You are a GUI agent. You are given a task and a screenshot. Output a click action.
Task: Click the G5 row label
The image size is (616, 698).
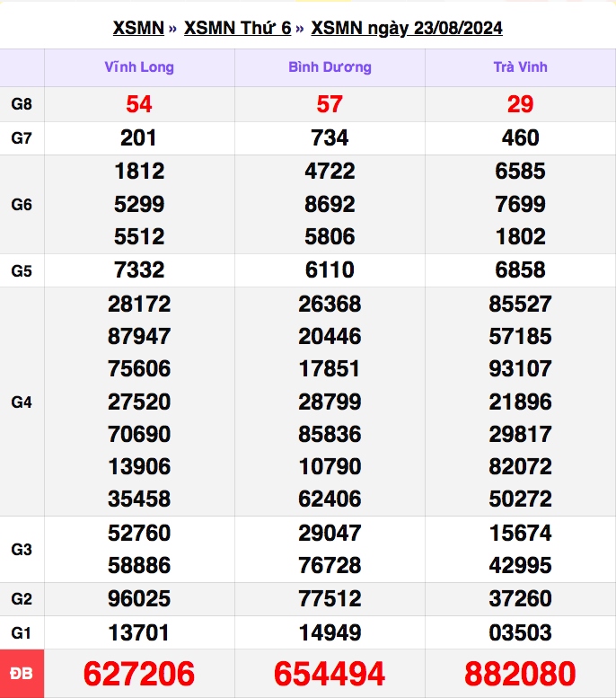(x=22, y=270)
